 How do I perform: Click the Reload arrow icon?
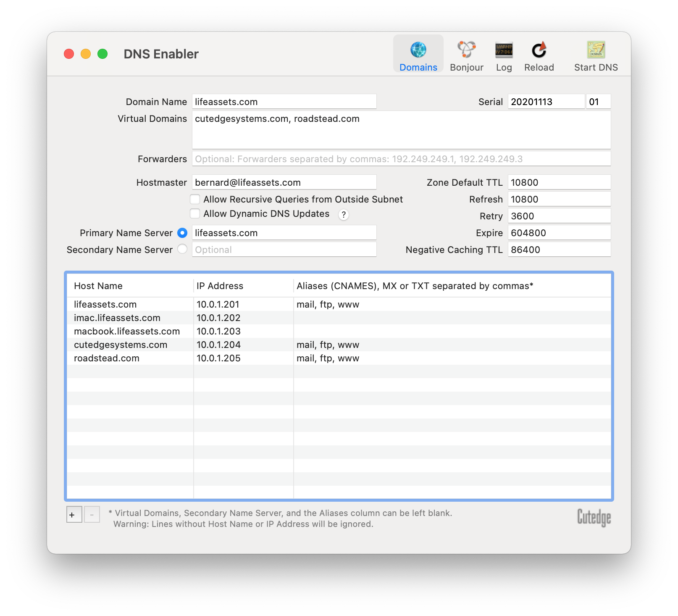[x=539, y=50]
